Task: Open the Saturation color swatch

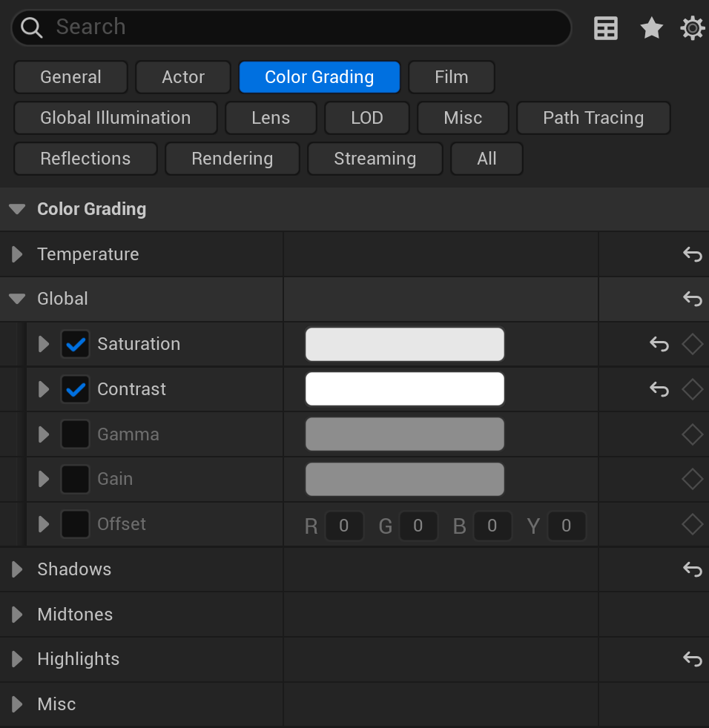Action: (x=405, y=344)
